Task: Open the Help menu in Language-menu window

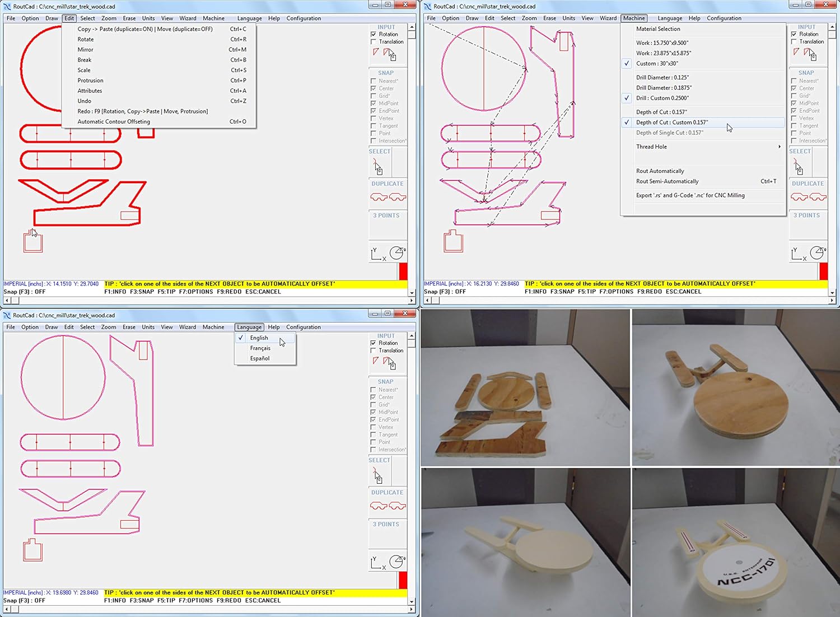Action: [x=274, y=328]
